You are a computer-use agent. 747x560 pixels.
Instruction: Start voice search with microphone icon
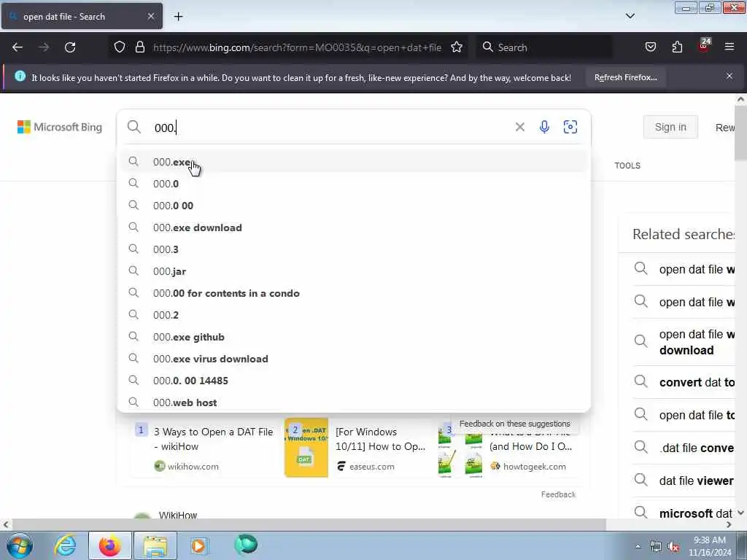(x=544, y=127)
